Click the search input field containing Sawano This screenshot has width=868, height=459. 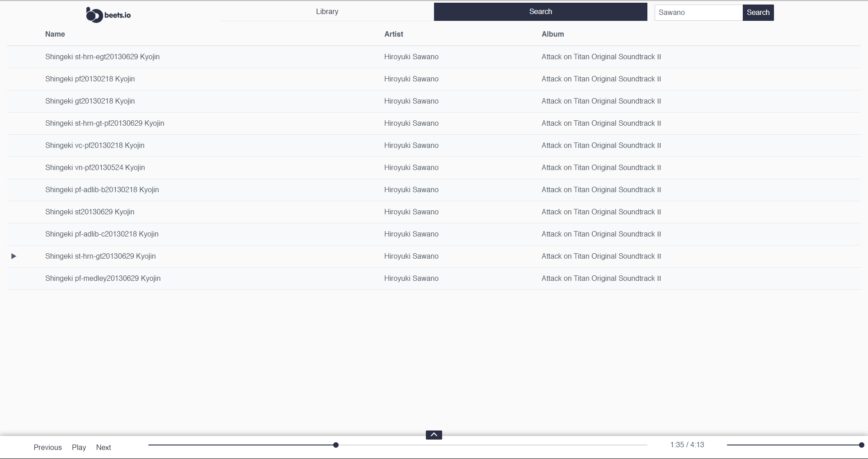[x=698, y=13]
